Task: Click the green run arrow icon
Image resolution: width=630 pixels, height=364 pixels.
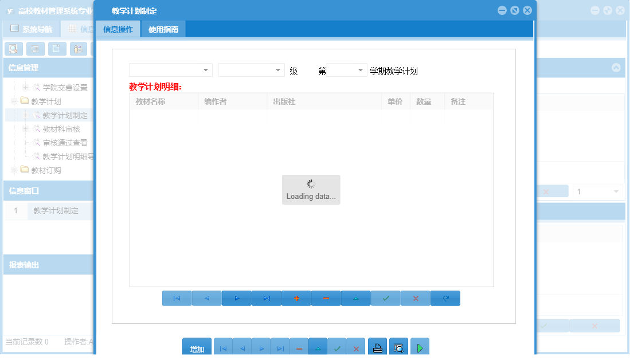Action: 419,347
